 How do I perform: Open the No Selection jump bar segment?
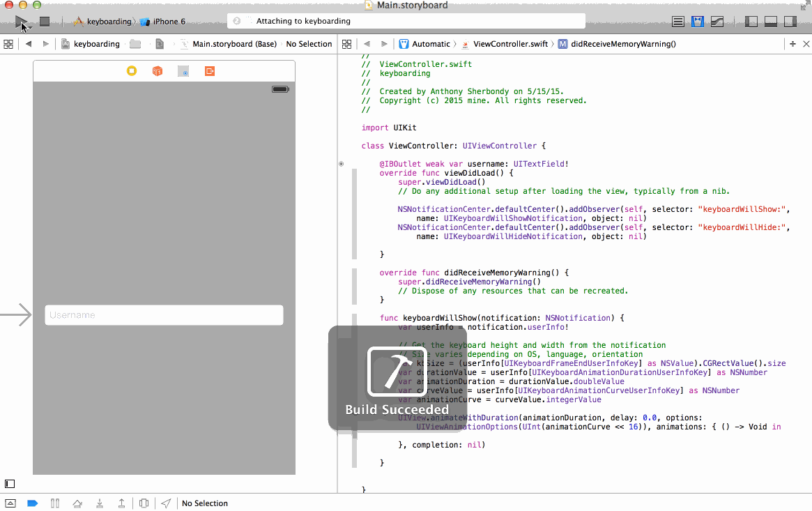(x=309, y=44)
